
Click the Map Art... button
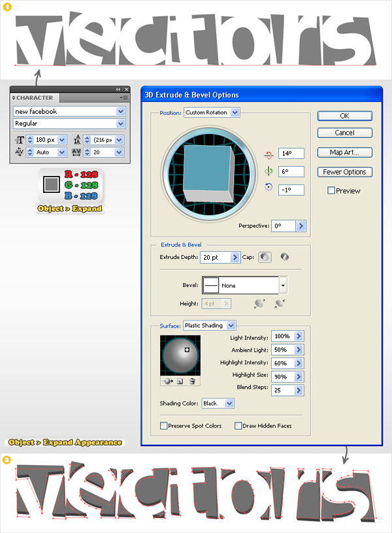coord(344,152)
